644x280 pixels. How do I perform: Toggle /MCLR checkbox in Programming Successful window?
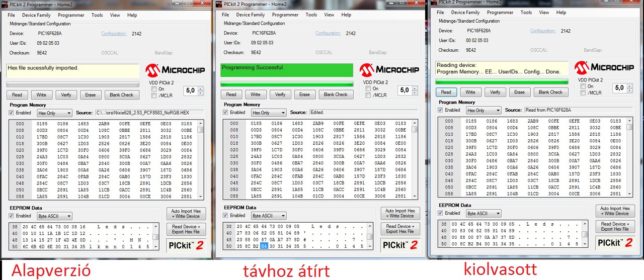click(x=368, y=95)
